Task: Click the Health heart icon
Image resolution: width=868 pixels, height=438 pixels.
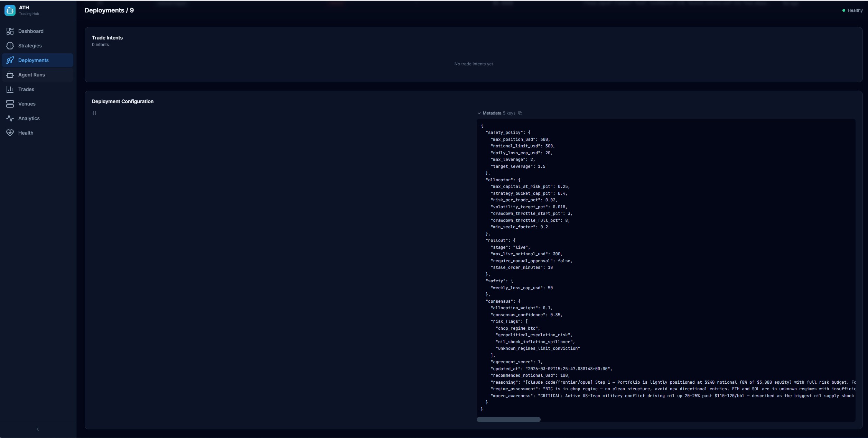Action: [10, 133]
